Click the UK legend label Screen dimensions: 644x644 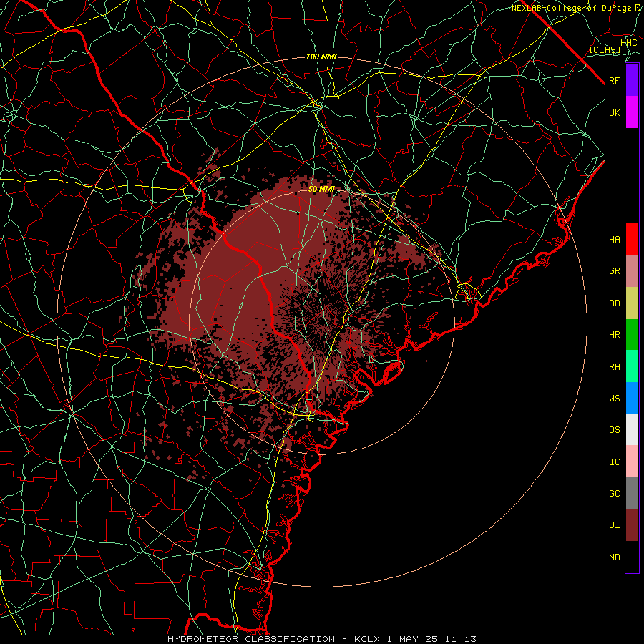pos(614,113)
